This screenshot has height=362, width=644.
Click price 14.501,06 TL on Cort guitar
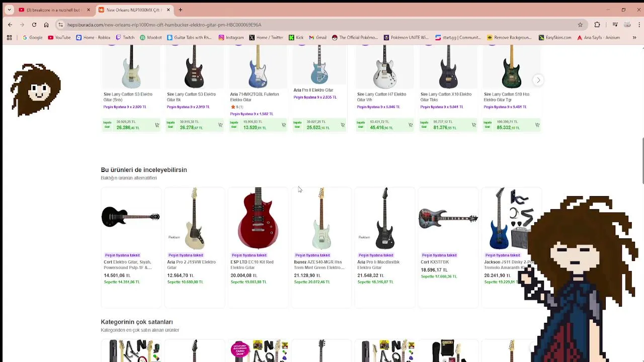coord(117,276)
